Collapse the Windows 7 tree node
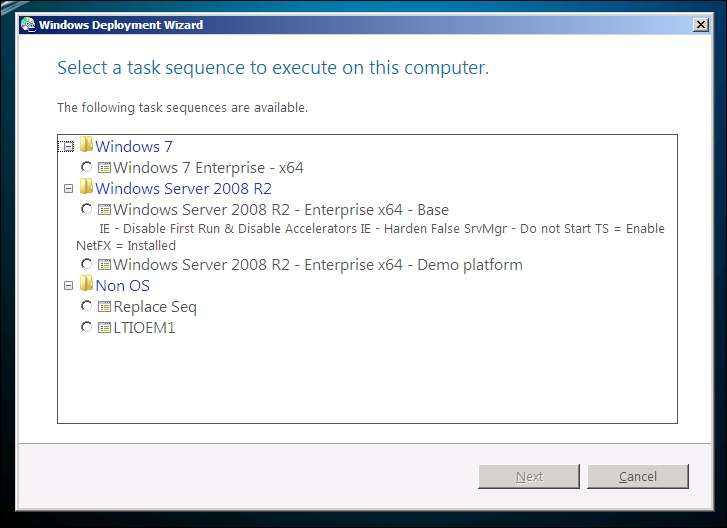Viewport: 727px width, 528px height. point(68,147)
